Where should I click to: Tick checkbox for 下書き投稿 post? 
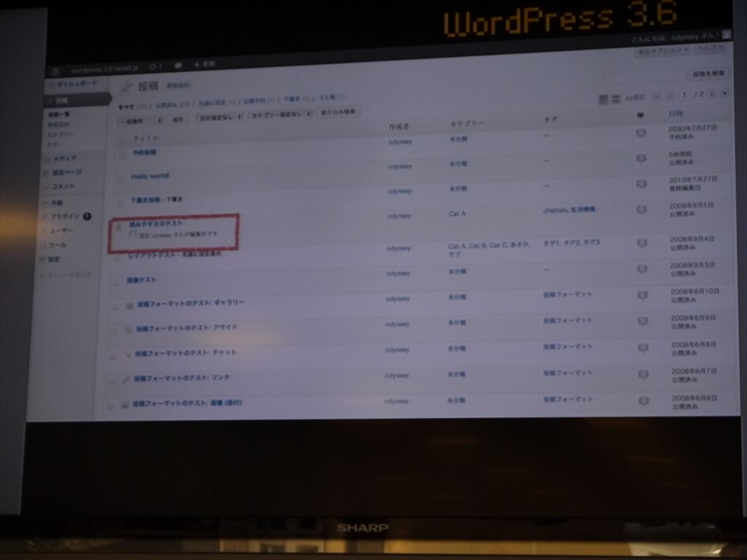click(120, 203)
